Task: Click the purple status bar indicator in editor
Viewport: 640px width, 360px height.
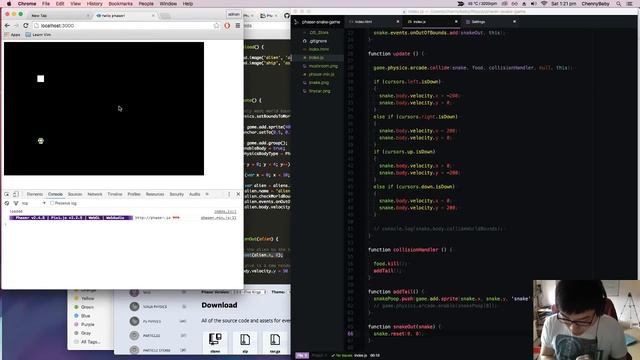Action: coord(302,356)
